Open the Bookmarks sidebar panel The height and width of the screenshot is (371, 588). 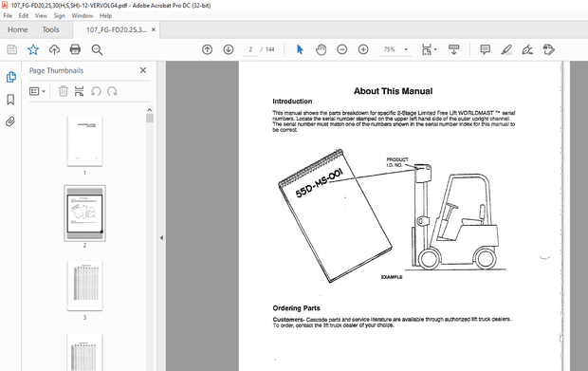pyautogui.click(x=10, y=100)
